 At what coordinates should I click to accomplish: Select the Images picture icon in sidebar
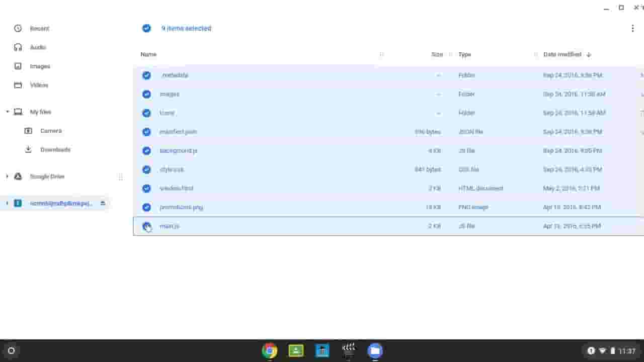(x=18, y=66)
